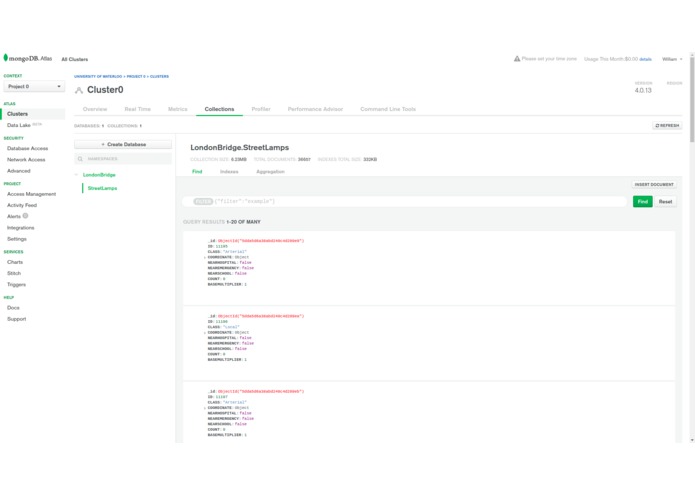The width and height of the screenshot is (695, 494).
Task: Open Docs in the Help section
Action: tap(13, 307)
